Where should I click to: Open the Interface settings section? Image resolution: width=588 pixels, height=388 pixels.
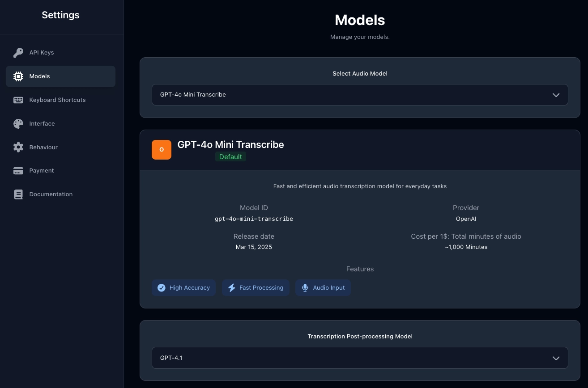42,123
